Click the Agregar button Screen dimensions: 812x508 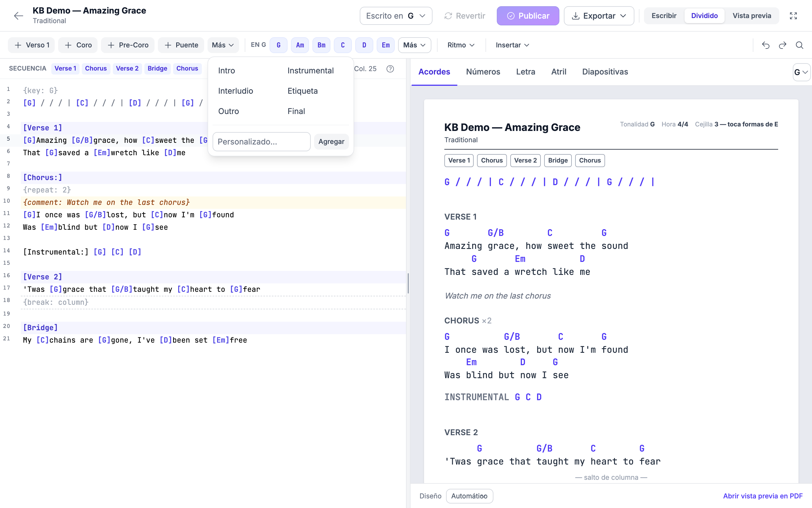click(331, 141)
